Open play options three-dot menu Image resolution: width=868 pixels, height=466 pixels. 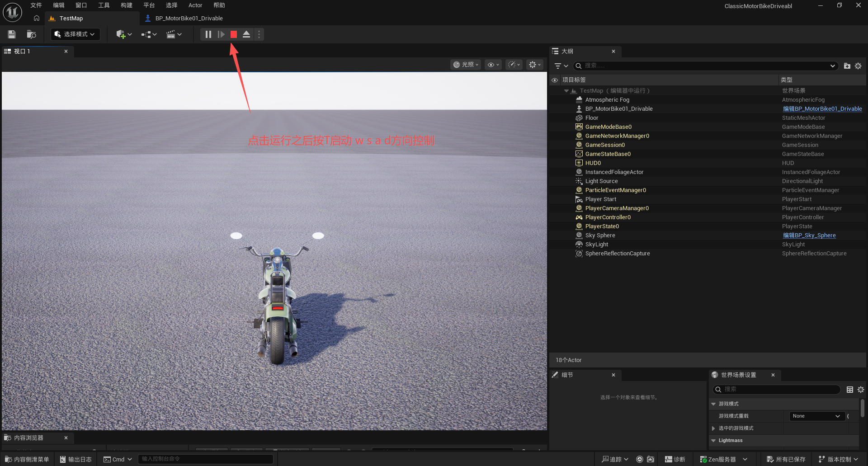(259, 34)
